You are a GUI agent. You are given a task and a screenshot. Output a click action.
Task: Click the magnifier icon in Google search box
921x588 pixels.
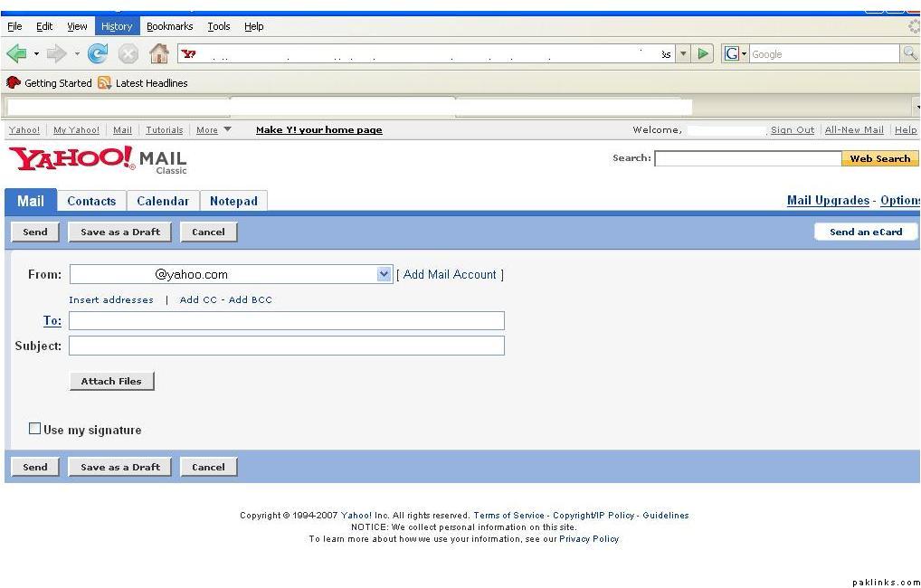[909, 54]
